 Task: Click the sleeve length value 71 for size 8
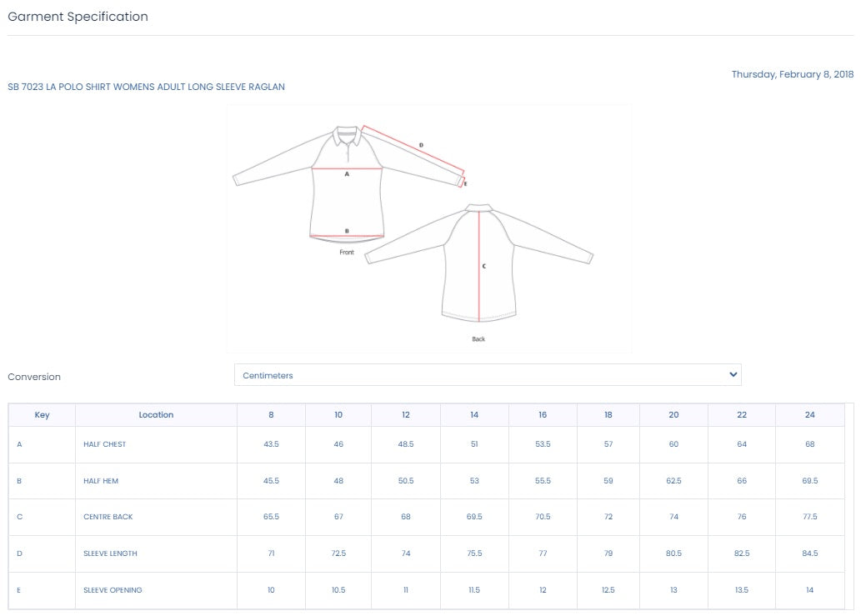click(271, 553)
